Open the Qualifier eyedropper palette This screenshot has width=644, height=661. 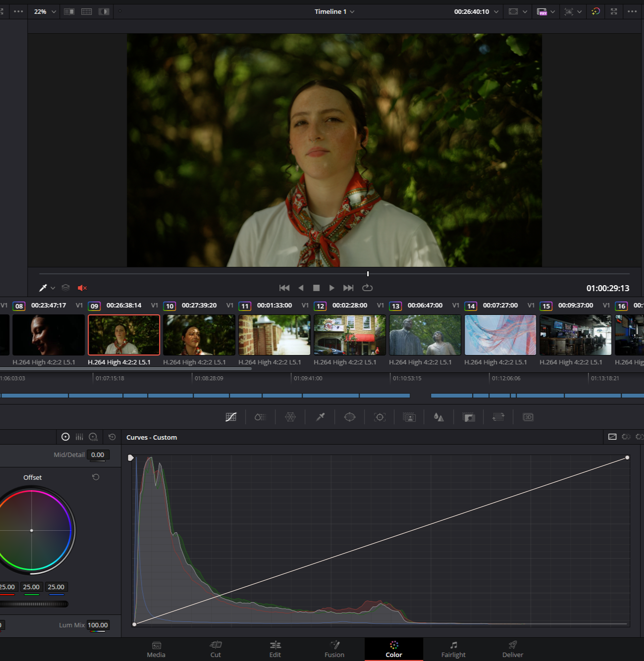[x=321, y=417]
